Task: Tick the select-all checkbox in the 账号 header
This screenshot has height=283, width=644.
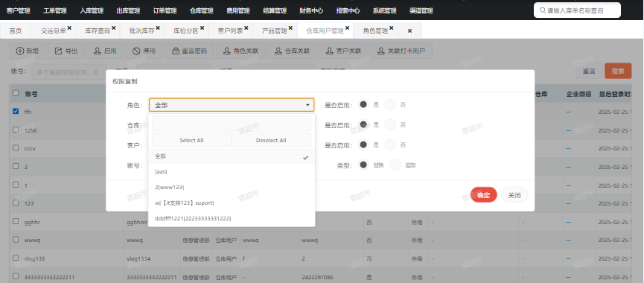Action: tap(16, 93)
